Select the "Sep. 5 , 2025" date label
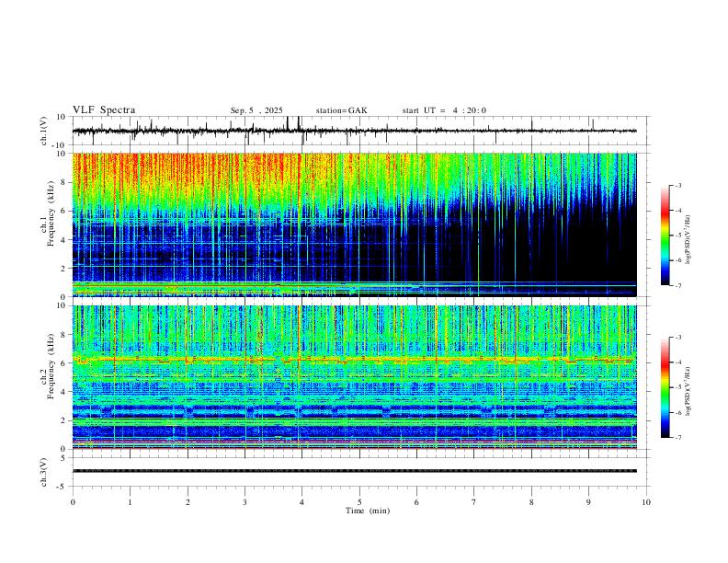The width and height of the screenshot is (728, 563). (x=256, y=110)
